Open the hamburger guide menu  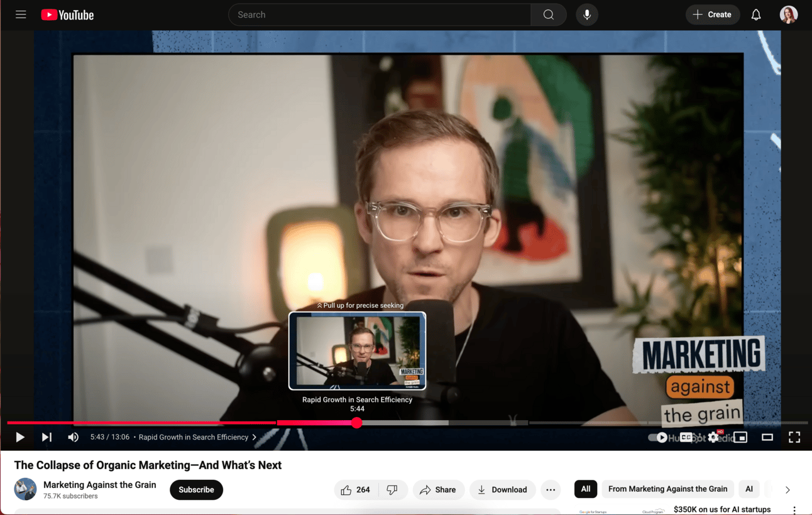21,14
